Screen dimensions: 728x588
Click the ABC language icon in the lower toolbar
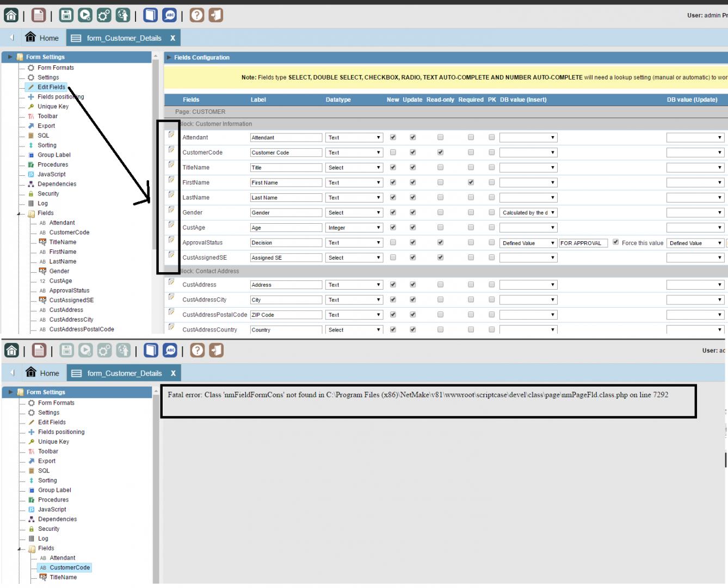170,350
